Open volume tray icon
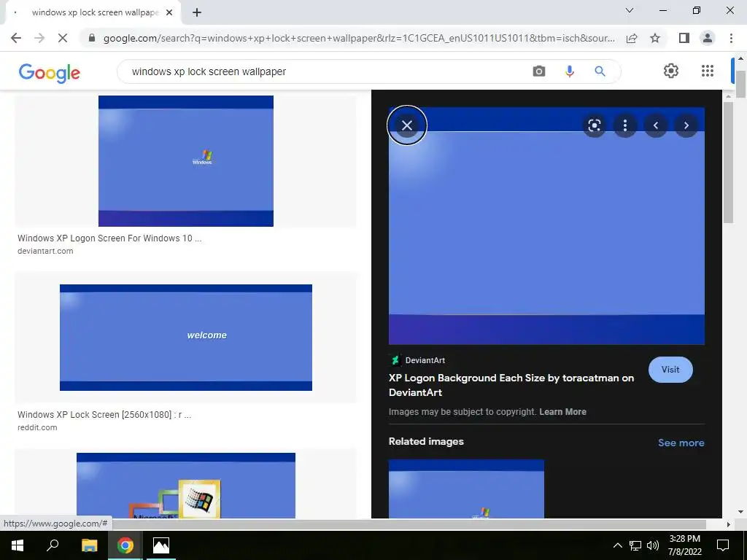This screenshot has height=560, width=747. [653, 545]
